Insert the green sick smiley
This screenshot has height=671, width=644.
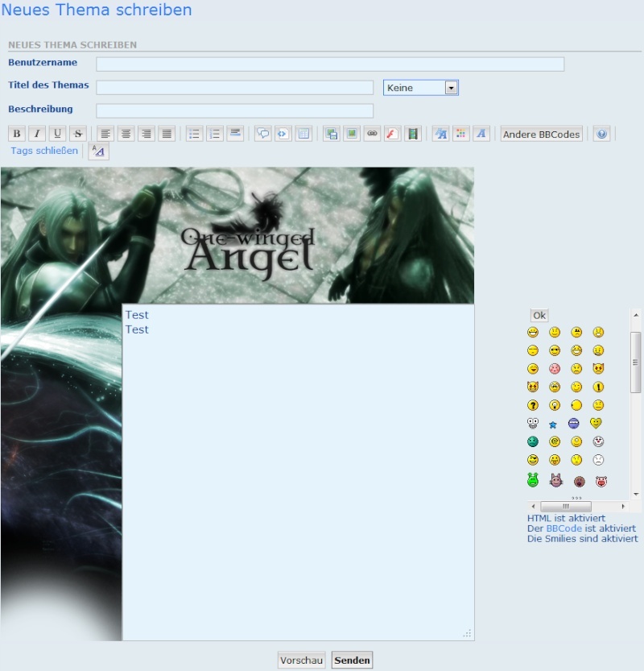coord(533,441)
